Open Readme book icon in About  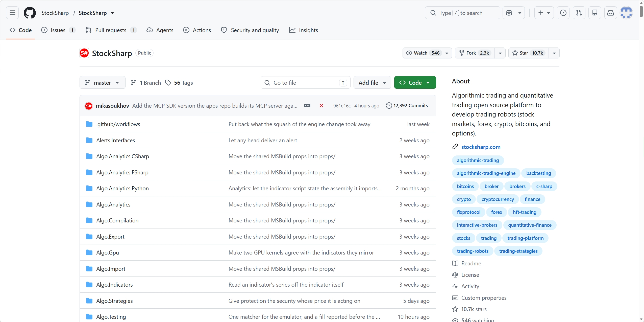point(455,263)
